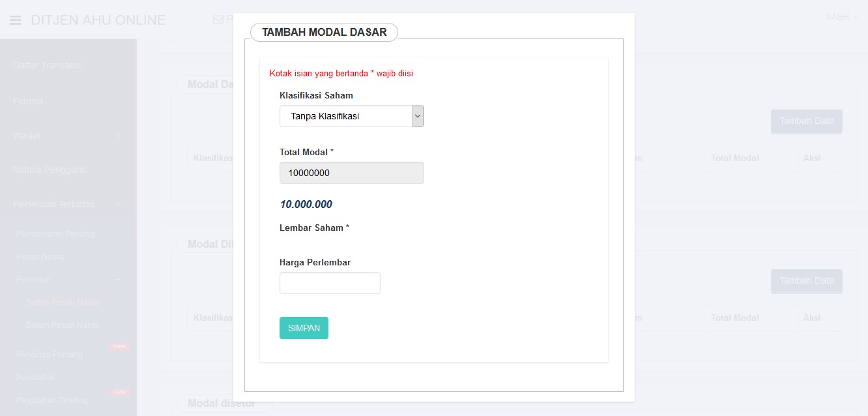This screenshot has height=416, width=868.
Task: Open Pembubaran Pending link
Action: tap(55, 233)
